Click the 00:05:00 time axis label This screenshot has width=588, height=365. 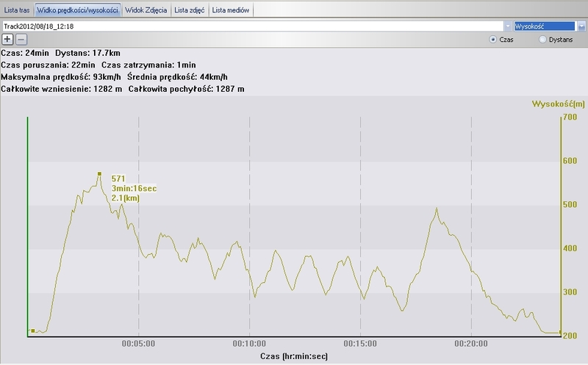pos(138,344)
